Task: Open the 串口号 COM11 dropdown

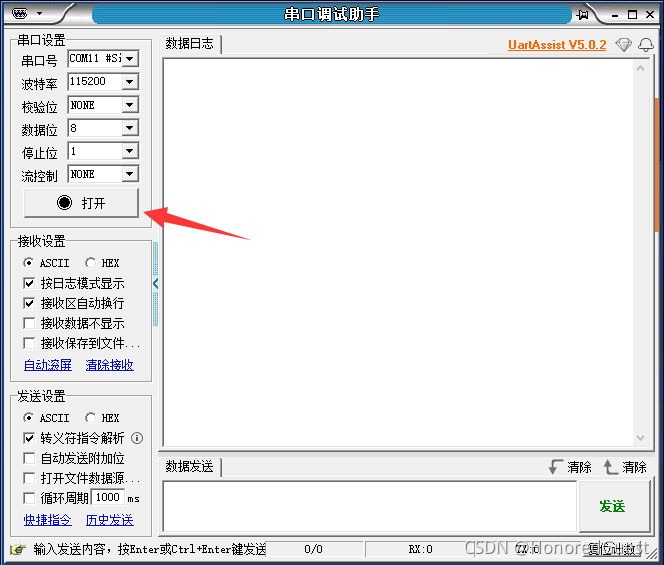Action: [130, 58]
